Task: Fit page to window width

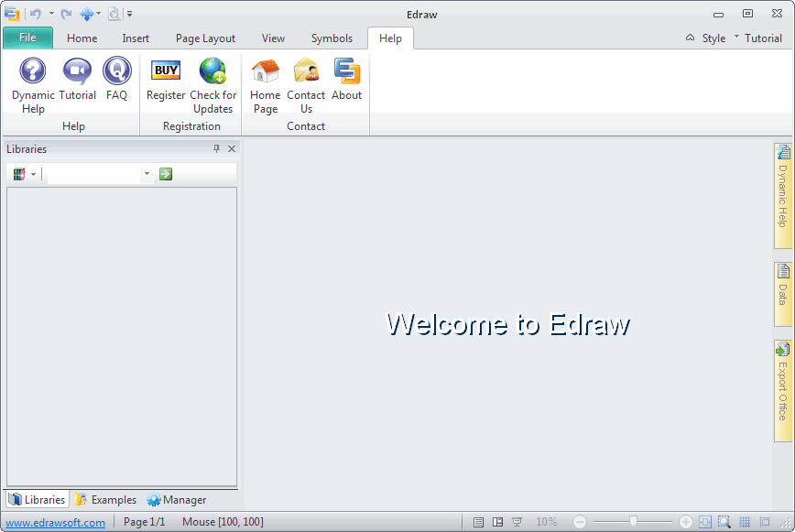Action: coord(705,522)
